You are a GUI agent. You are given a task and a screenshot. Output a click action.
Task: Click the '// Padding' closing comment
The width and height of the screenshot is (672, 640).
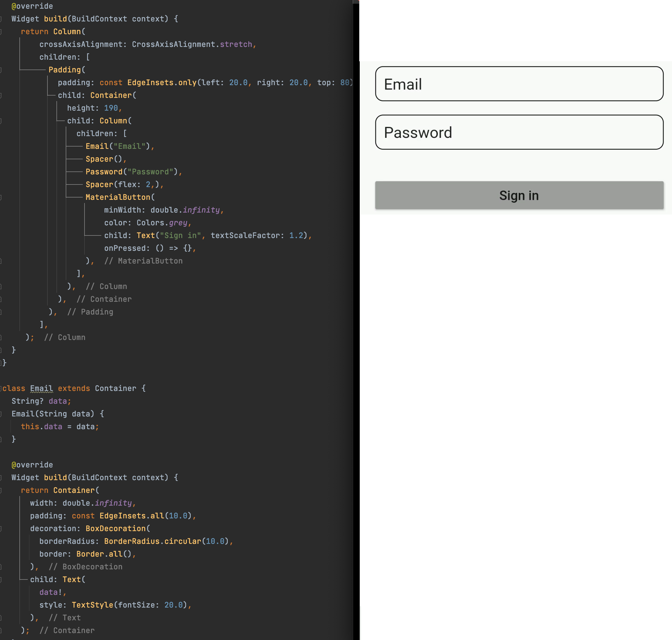coord(90,312)
